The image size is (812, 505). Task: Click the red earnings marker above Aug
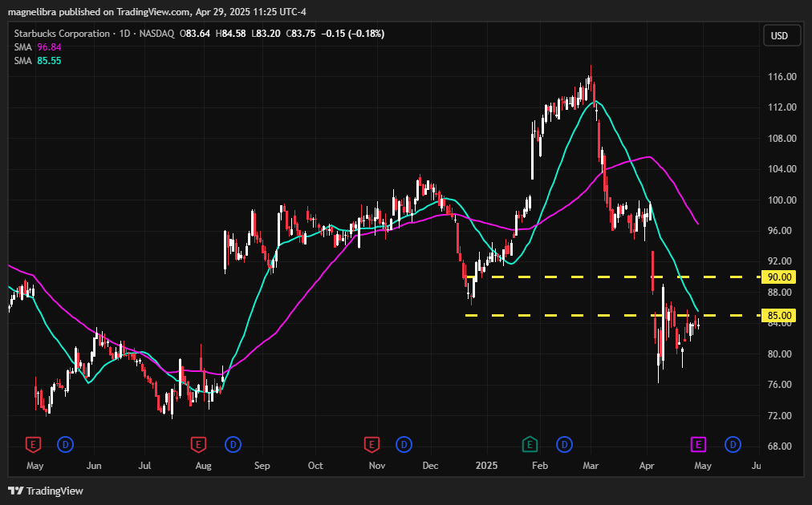(x=198, y=444)
